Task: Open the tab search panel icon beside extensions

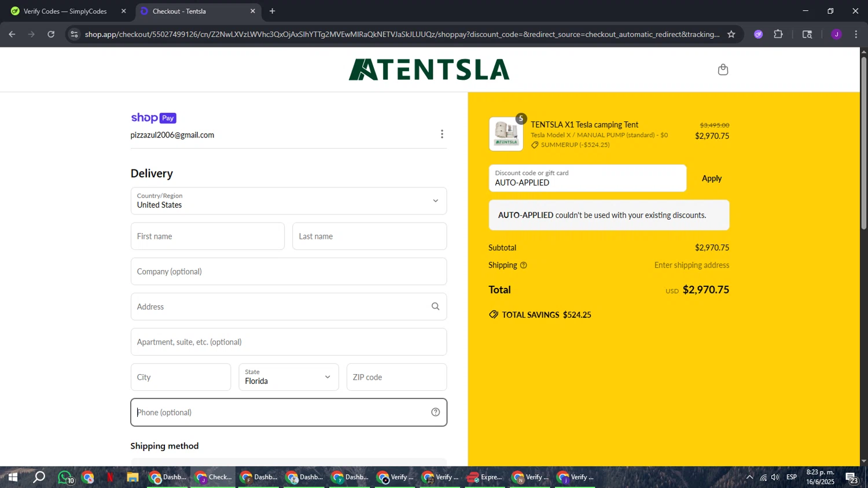Action: coord(807,34)
